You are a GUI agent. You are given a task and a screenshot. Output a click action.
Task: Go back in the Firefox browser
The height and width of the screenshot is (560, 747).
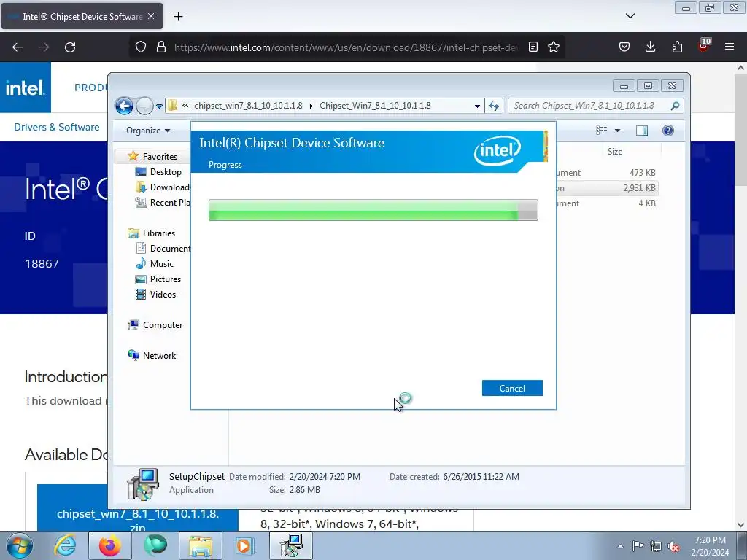click(x=18, y=47)
